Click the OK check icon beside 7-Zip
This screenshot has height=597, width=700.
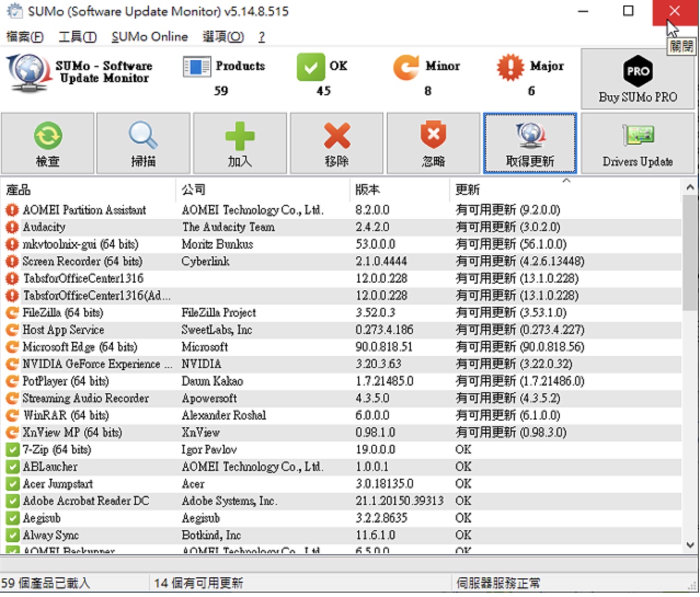tap(12, 450)
